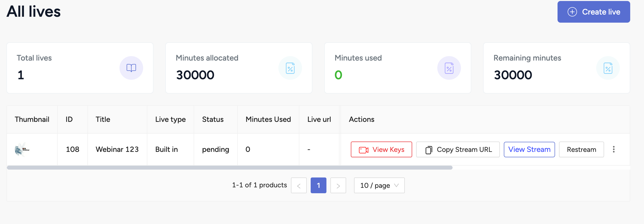This screenshot has width=644, height=224.
Task: Click the plus icon in Create live
Action: click(572, 12)
